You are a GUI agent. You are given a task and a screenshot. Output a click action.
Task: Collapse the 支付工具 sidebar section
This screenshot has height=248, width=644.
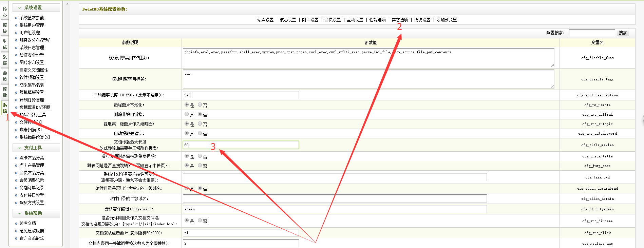[36, 148]
